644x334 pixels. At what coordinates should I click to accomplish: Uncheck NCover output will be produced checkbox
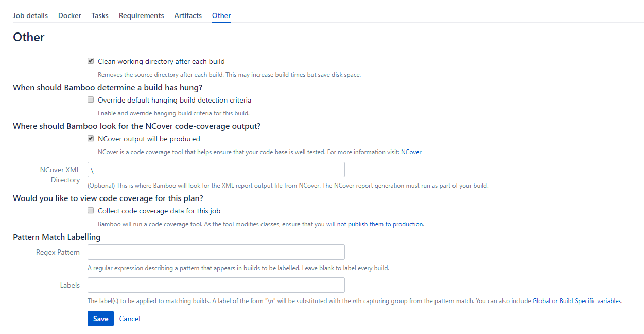click(91, 138)
